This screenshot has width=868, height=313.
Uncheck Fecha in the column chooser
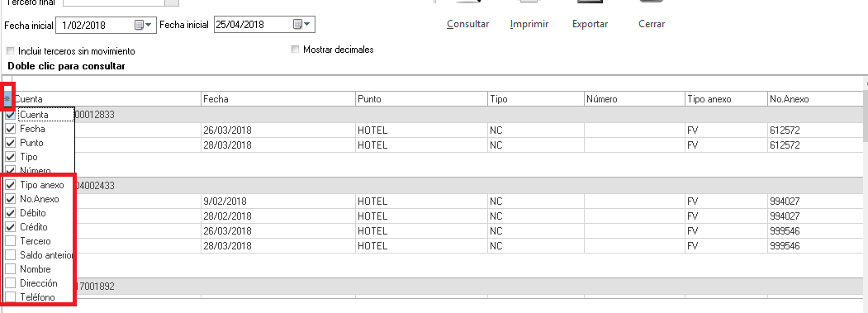pyautogui.click(x=10, y=129)
